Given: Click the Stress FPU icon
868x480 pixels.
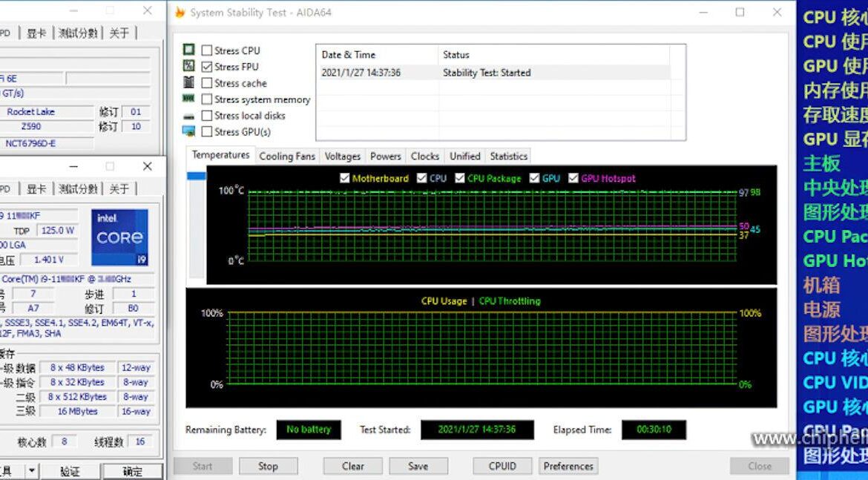Looking at the screenshot, I should coord(188,66).
